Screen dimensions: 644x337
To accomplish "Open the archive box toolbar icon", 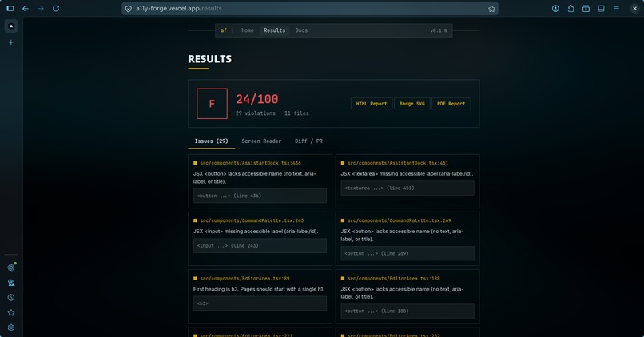I will [586, 8].
